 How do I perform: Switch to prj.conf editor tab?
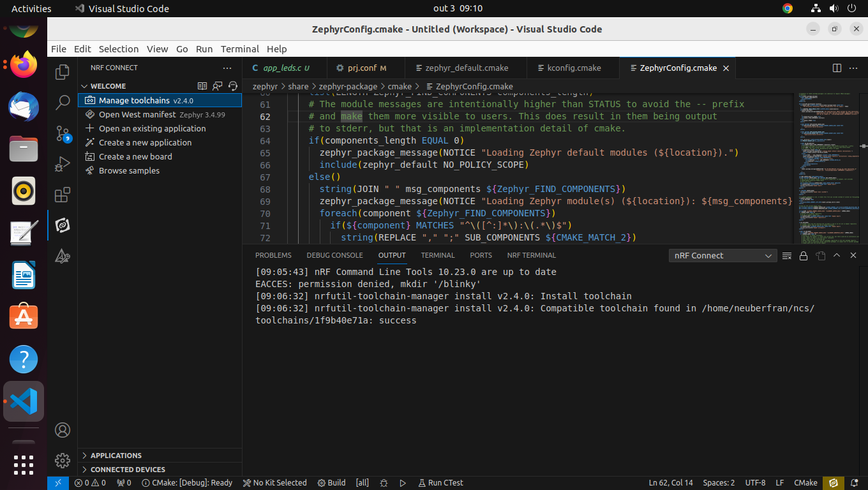[366, 68]
